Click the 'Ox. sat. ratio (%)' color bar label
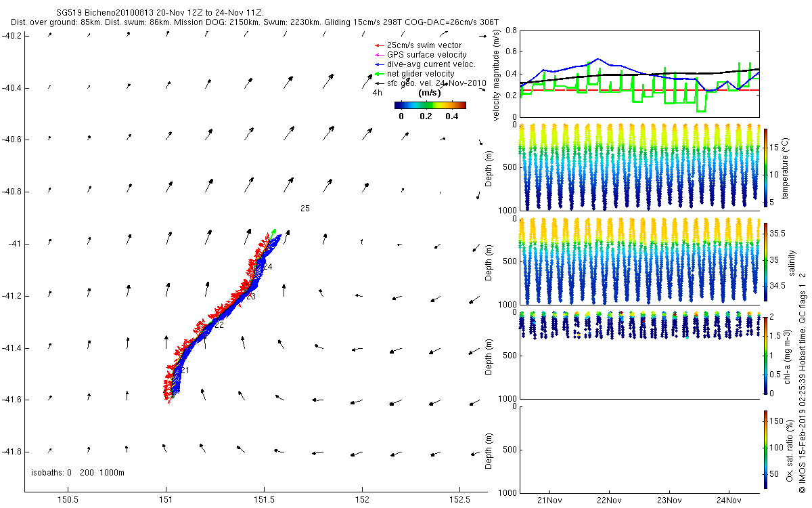This screenshot has height=508, width=812. 790,449
